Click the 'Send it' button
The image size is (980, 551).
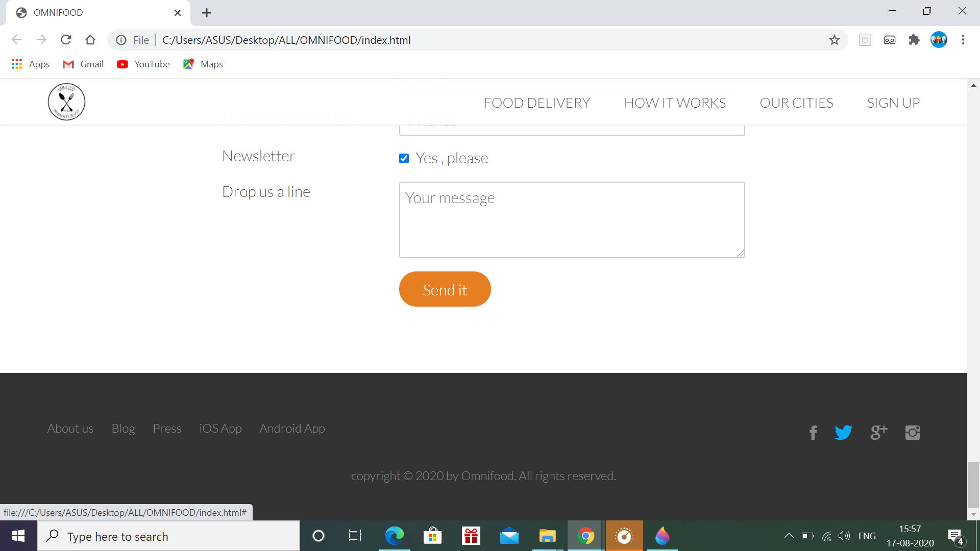click(x=445, y=289)
